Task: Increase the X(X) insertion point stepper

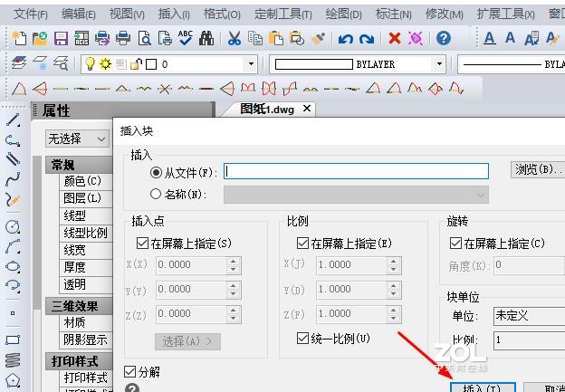Action: point(234,261)
